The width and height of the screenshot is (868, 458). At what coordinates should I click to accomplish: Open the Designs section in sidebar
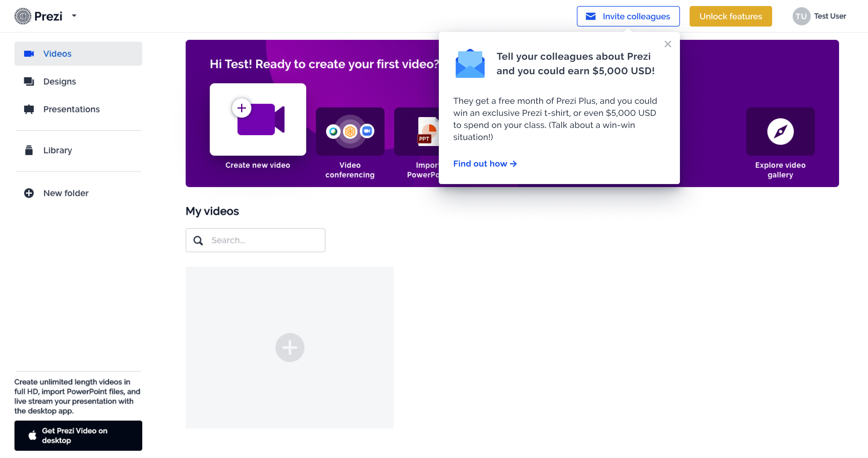pos(59,81)
